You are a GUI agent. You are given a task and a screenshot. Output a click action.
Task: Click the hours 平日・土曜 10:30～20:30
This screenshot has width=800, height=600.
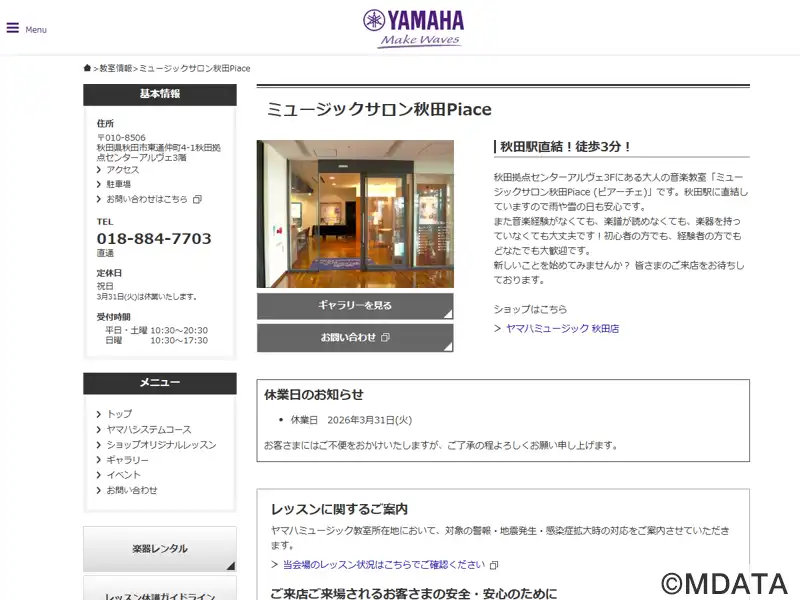click(x=157, y=331)
